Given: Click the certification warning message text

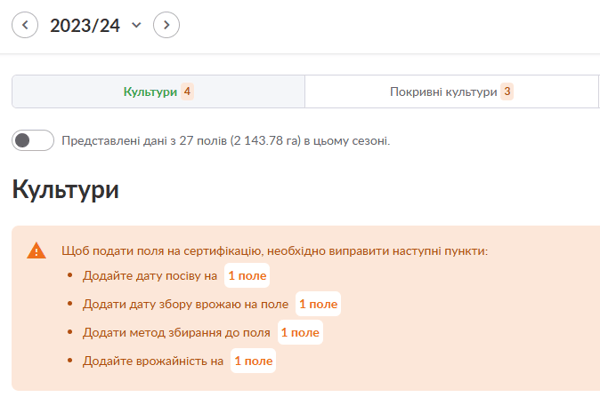Looking at the screenshot, I should tap(275, 250).
